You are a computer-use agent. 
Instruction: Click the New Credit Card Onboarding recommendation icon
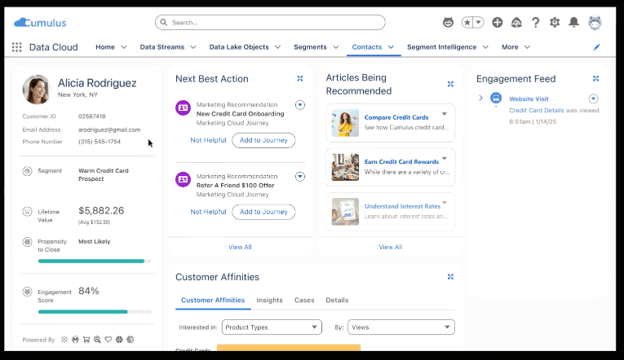point(183,108)
